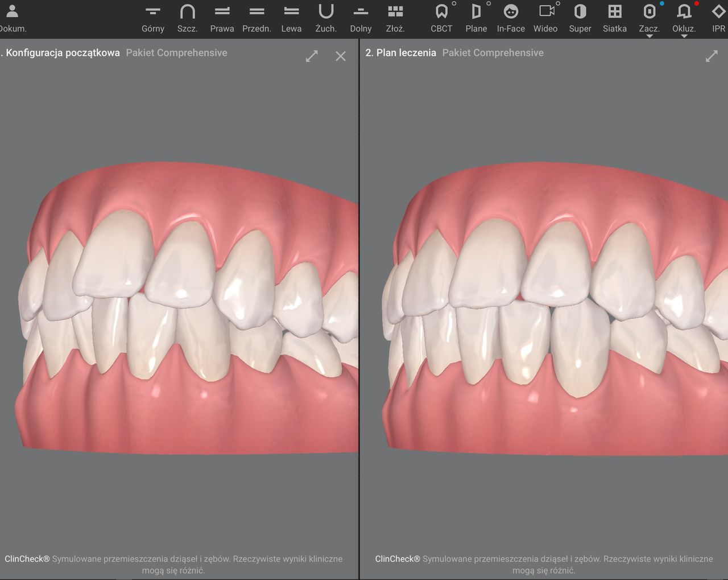
Task: Expand the Konfiguracja początkowa panel to fullscreen
Action: (312, 56)
